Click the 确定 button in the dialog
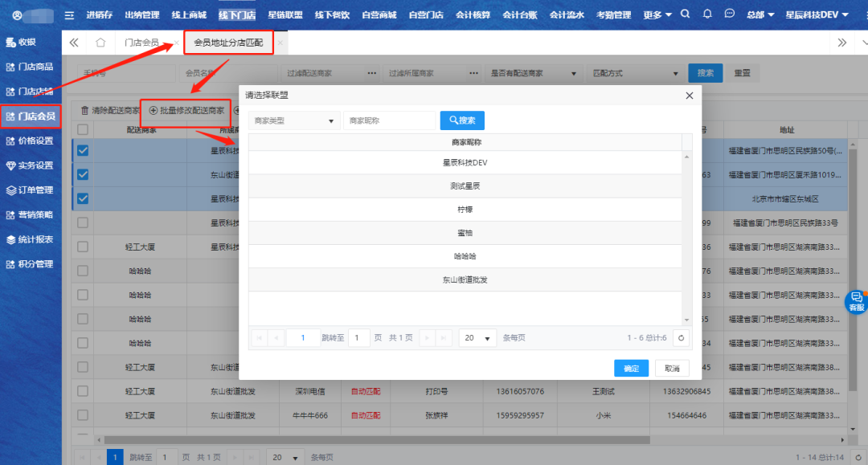The image size is (868, 465). 631,369
